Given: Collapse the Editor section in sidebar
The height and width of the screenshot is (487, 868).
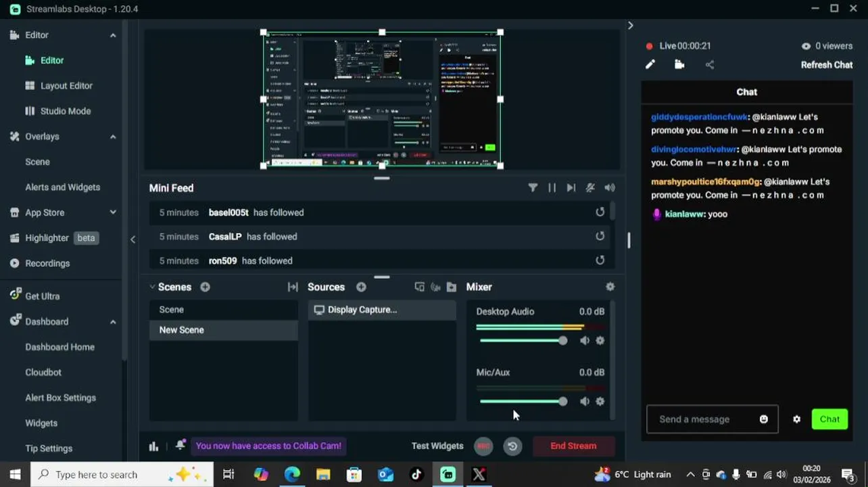Looking at the screenshot, I should [113, 35].
